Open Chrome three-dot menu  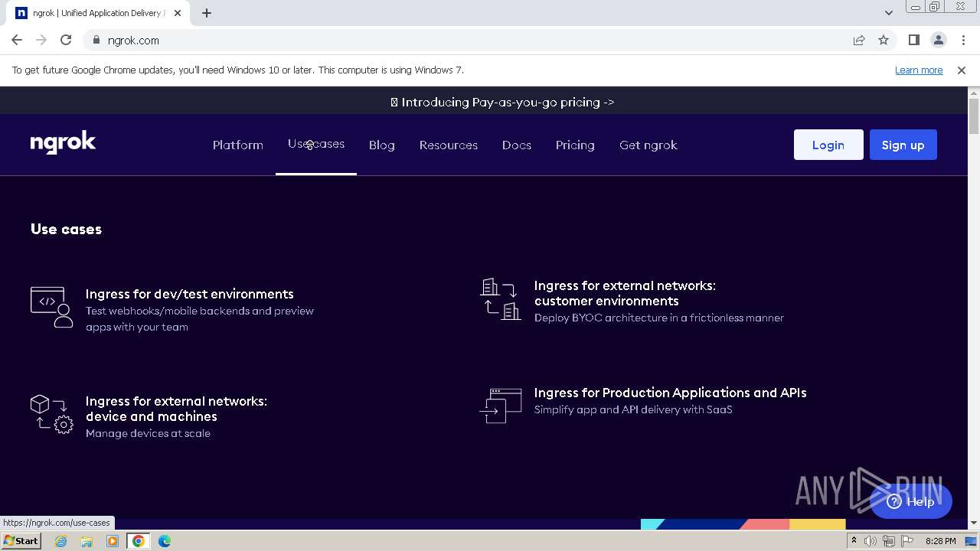pos(962,40)
